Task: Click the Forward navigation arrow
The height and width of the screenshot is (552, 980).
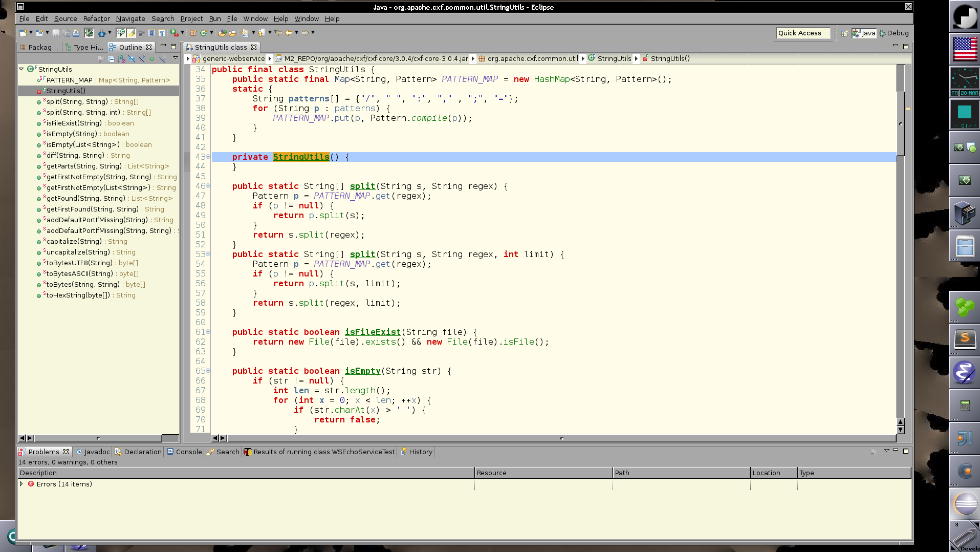Action: pyautogui.click(x=304, y=33)
